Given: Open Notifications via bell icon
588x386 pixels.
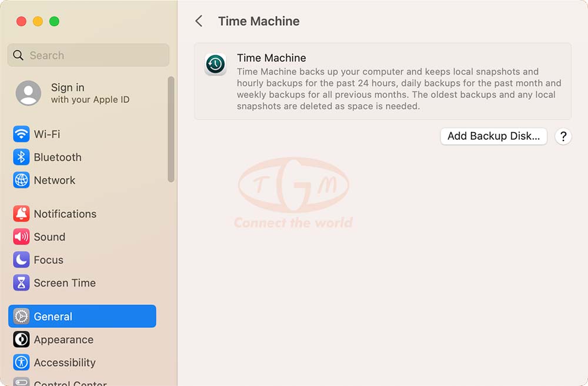Looking at the screenshot, I should coord(21,214).
